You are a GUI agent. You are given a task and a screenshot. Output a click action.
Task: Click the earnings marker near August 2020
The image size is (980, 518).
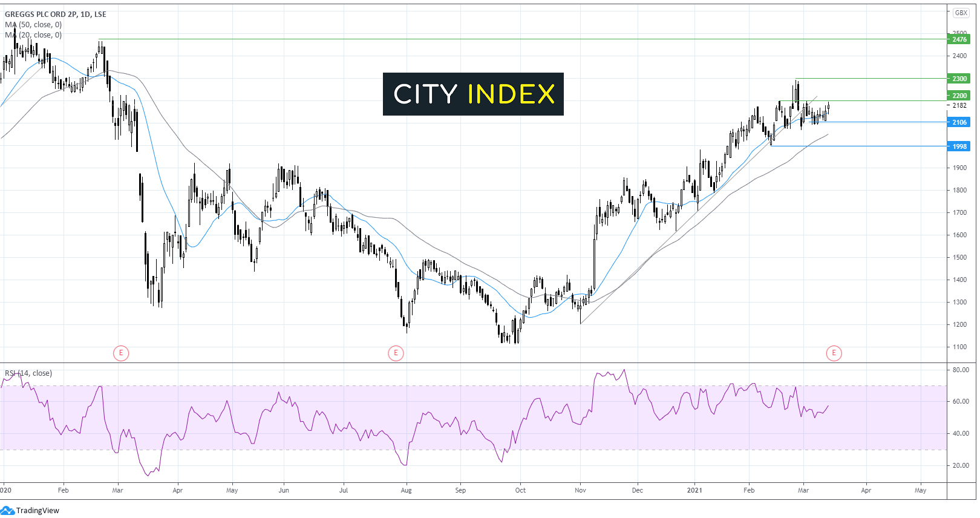point(396,353)
